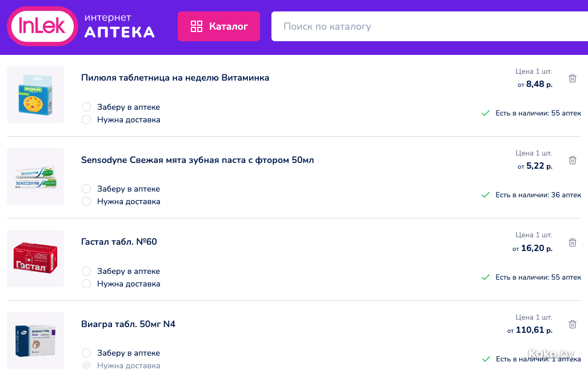Open Виагра табл. 50мг N4 title link
The image size is (588, 374).
pos(128,324)
